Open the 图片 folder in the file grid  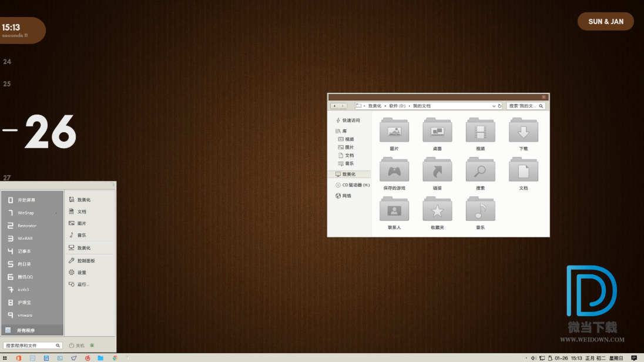[394, 134]
